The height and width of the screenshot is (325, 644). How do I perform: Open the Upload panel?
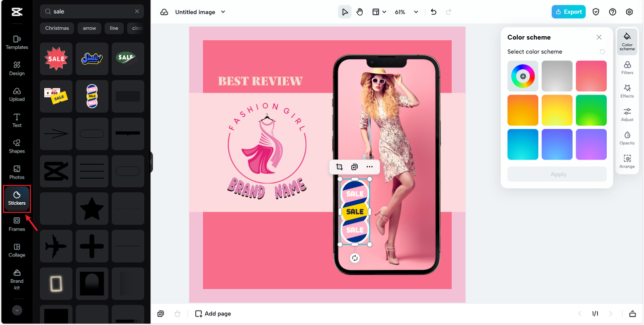(17, 95)
